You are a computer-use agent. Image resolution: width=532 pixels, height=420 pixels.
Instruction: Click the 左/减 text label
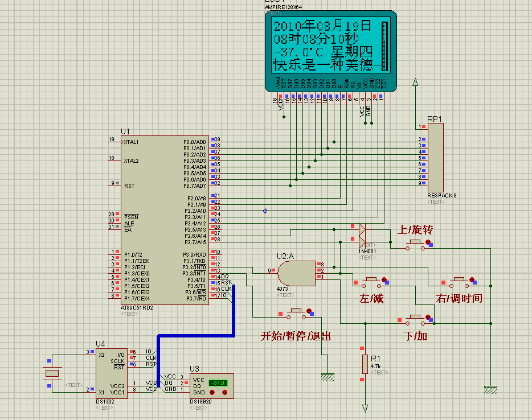coord(371,299)
